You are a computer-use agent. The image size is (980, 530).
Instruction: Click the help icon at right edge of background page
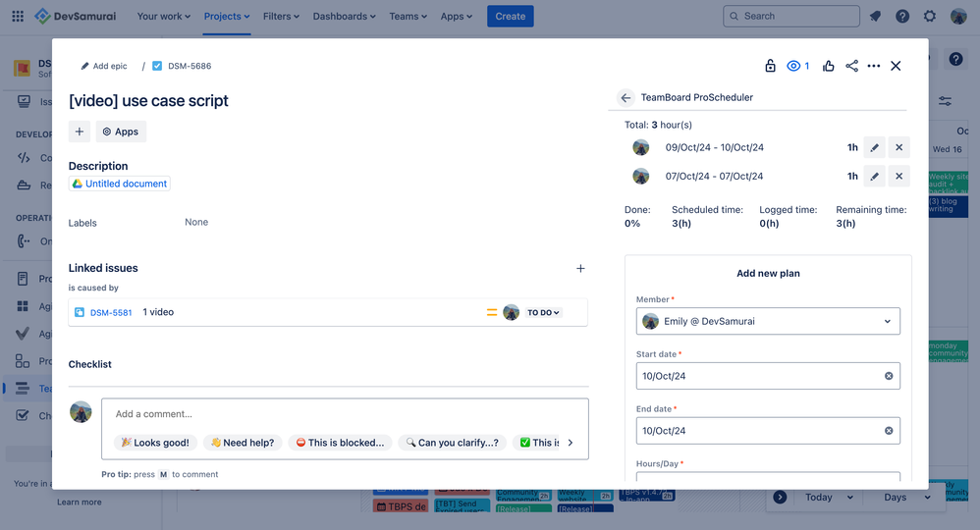tap(955, 59)
